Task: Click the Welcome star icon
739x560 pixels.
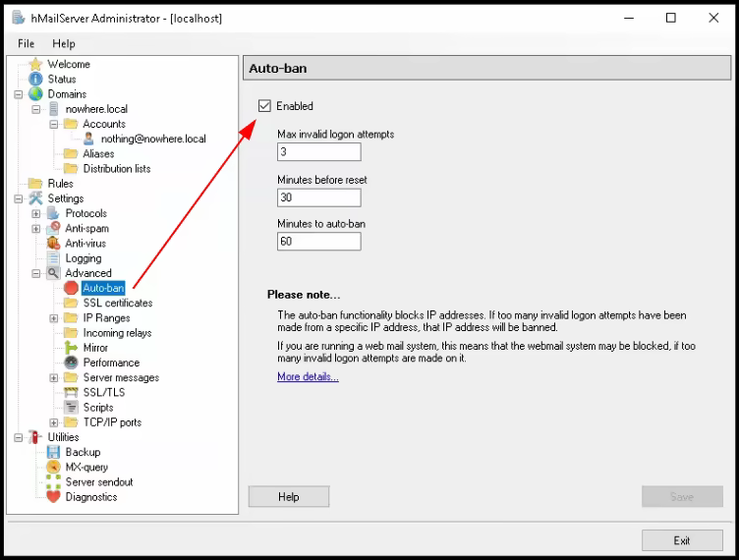Action: coord(35,64)
